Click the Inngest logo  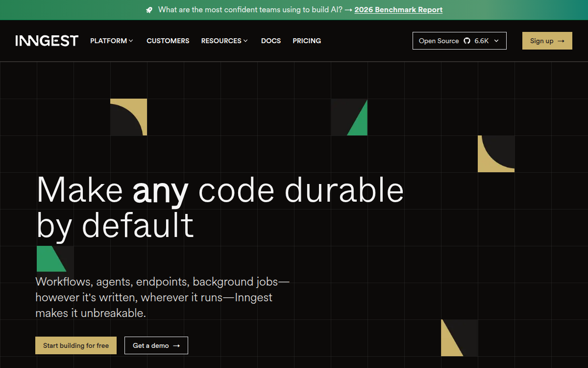tap(47, 41)
